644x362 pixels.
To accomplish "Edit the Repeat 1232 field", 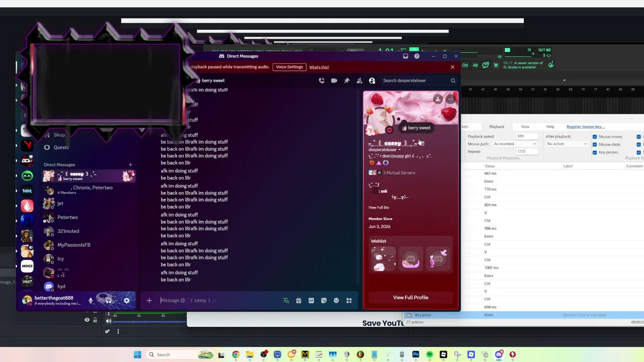I will tap(526, 151).
